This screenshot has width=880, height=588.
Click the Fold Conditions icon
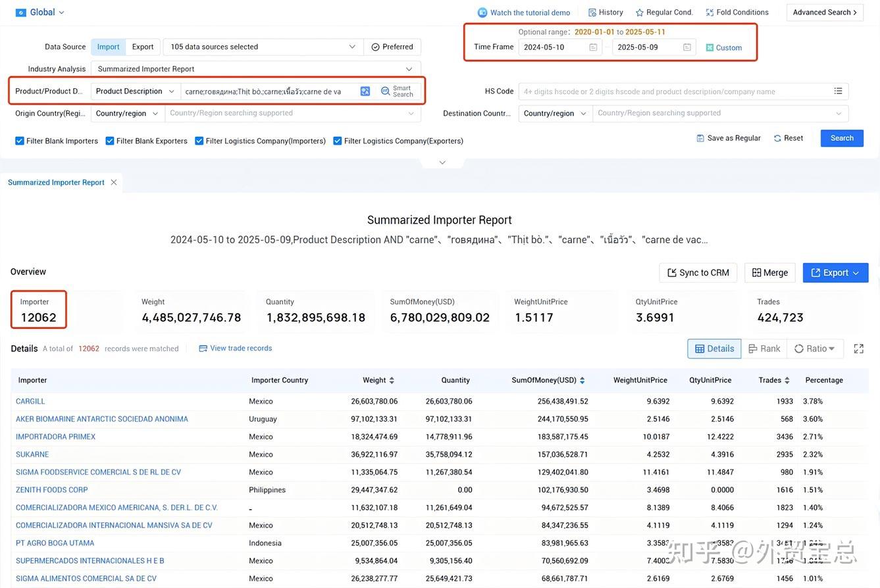point(710,12)
